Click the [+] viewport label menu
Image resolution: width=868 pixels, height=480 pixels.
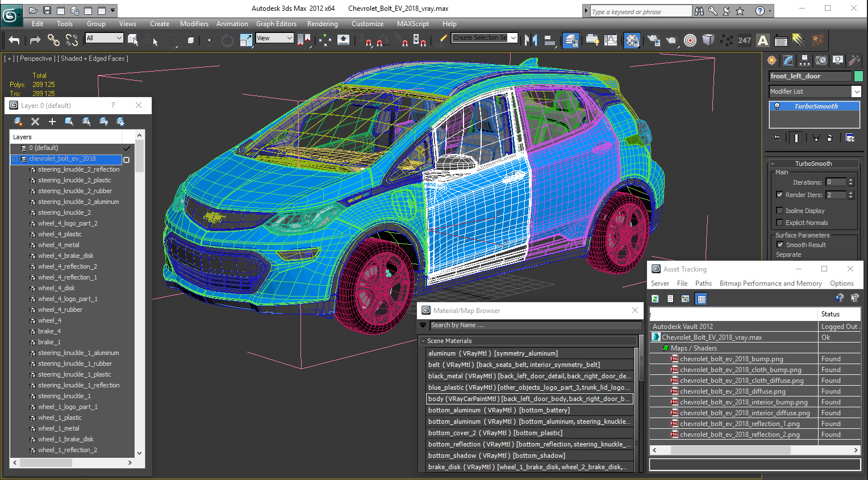[9, 59]
